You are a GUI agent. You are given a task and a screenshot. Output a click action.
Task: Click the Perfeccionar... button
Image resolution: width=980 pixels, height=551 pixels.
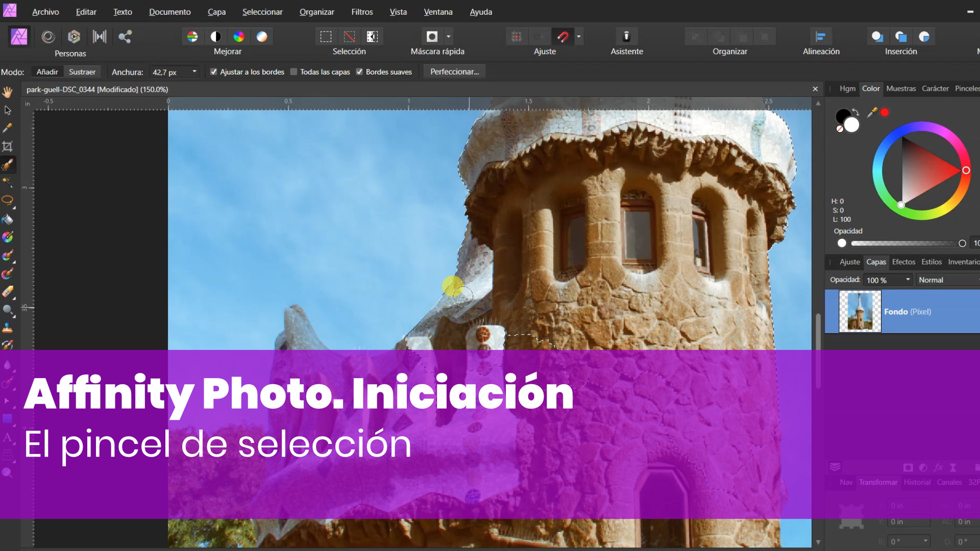[454, 72]
